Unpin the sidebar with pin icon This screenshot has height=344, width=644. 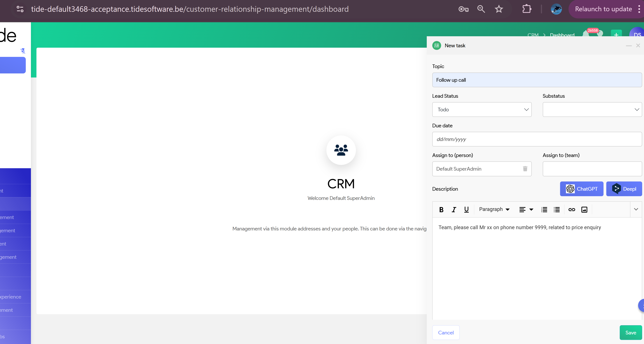(x=23, y=51)
